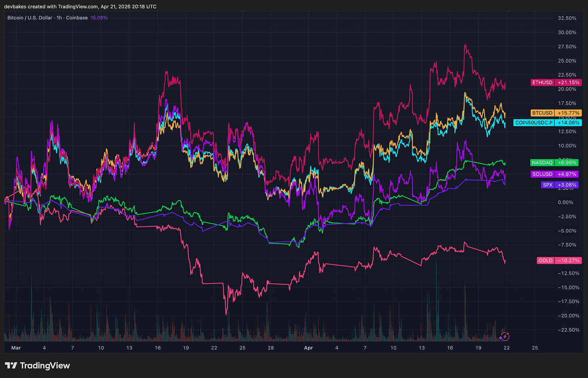Screen dimensions: 588x378
Task: Click the Mar label on the time axis
Action: tap(16, 348)
